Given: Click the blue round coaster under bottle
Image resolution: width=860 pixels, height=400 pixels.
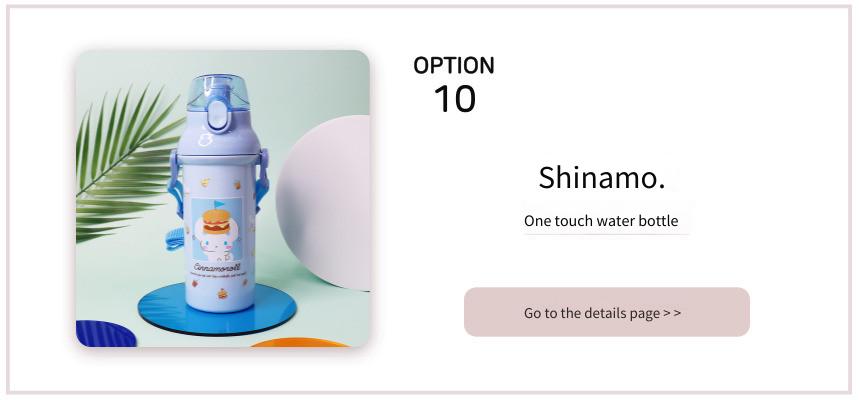Looking at the screenshot, I should coord(217,310).
